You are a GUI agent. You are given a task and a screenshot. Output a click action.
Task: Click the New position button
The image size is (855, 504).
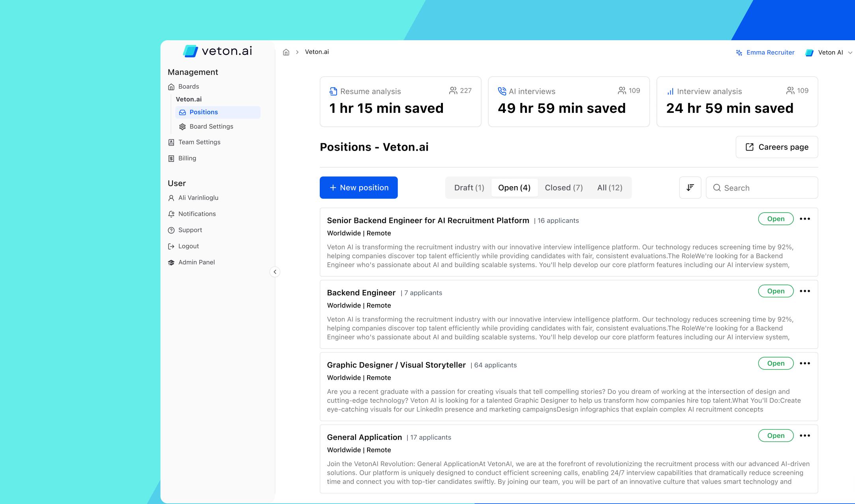(358, 188)
